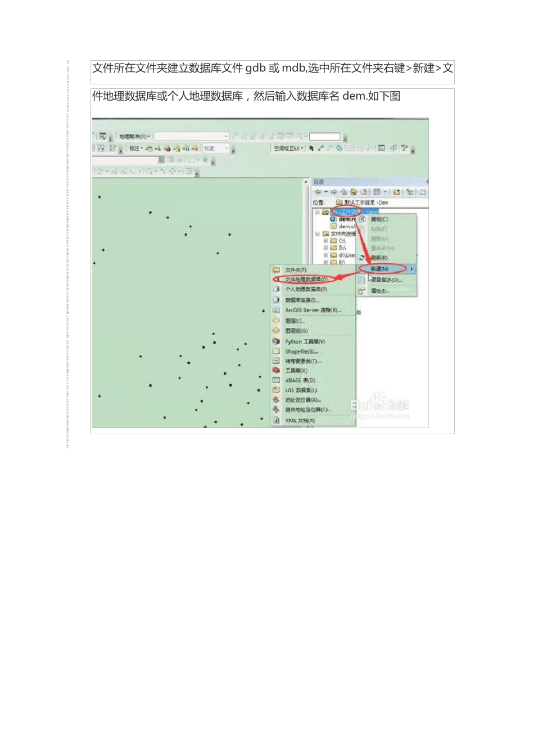Select 个人地理数据库(P) menu entry
The width and height of the screenshot is (534, 756).
(313, 289)
